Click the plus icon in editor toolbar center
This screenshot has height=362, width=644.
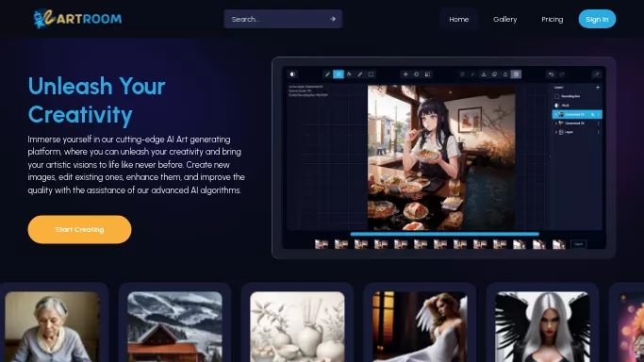click(405, 74)
